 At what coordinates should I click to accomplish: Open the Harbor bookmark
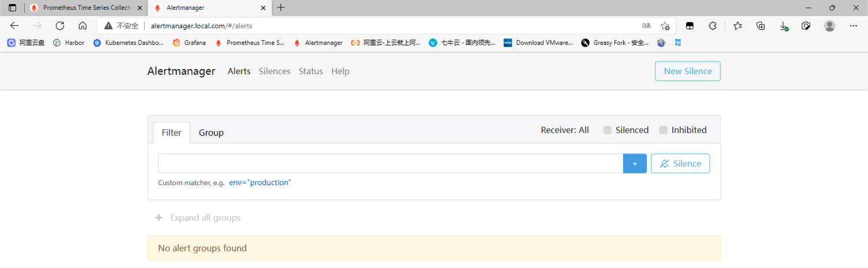coord(69,43)
